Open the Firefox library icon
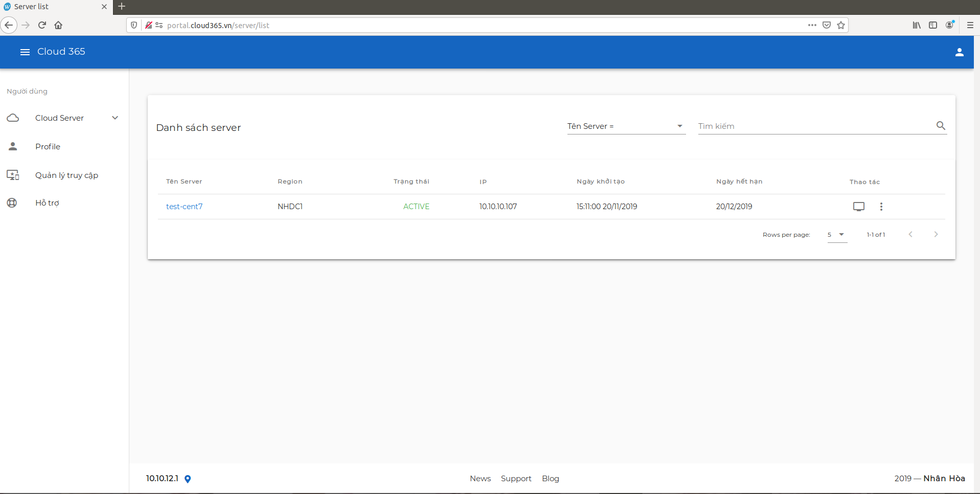This screenshot has width=980, height=494. [x=917, y=25]
